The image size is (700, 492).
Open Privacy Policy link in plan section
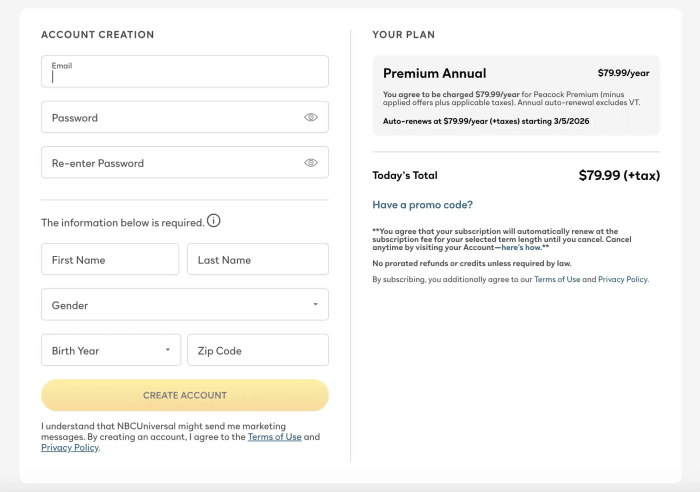[x=623, y=279]
